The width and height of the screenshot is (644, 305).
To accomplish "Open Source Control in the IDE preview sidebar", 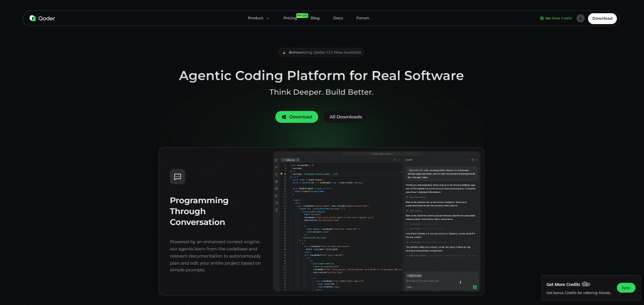I will (276, 174).
